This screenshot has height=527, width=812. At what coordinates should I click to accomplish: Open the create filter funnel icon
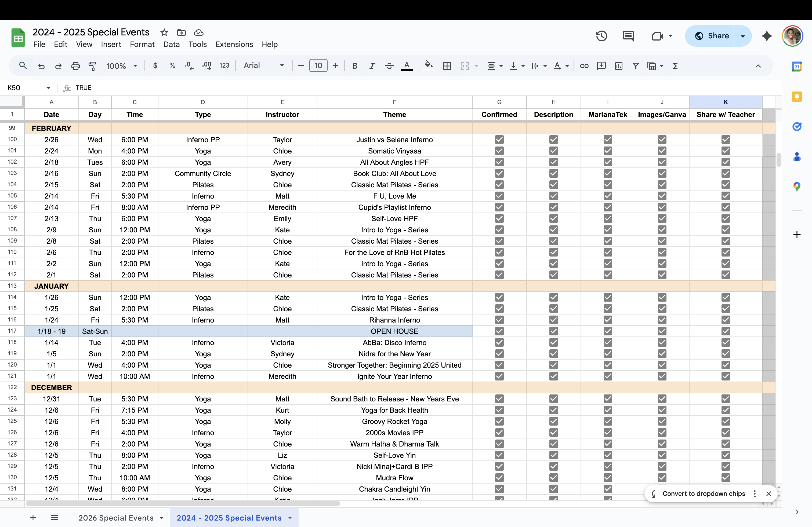(x=635, y=66)
